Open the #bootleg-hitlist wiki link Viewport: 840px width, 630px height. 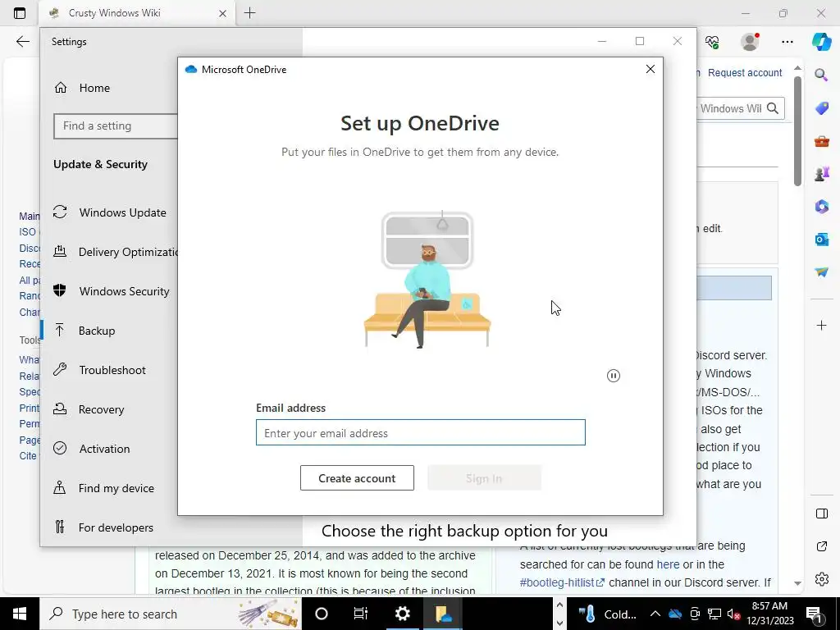point(561,583)
